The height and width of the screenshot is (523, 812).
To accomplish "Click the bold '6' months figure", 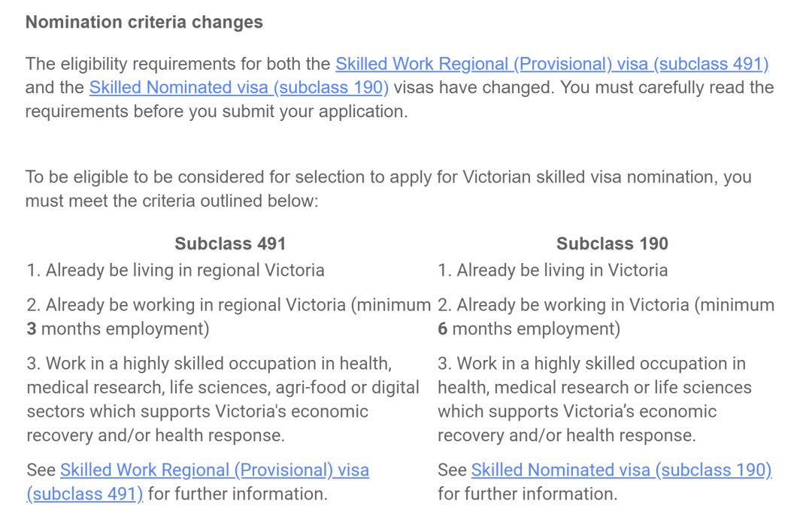I will 442,329.
